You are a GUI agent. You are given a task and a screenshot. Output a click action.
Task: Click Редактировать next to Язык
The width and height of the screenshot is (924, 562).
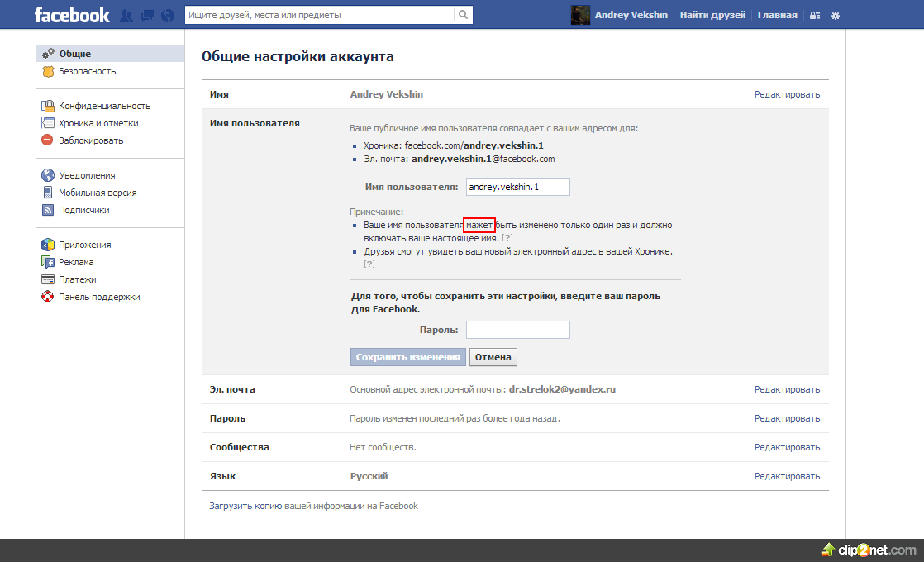(x=786, y=476)
